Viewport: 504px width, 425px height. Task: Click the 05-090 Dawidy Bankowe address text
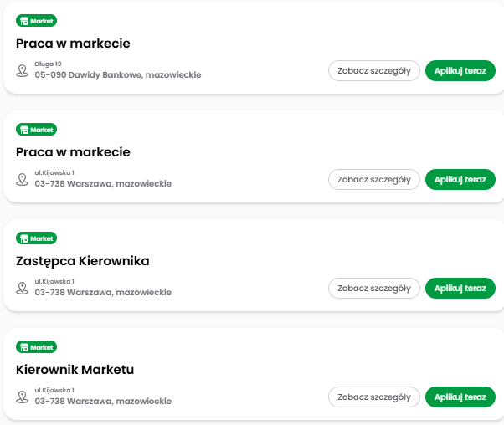click(118, 75)
